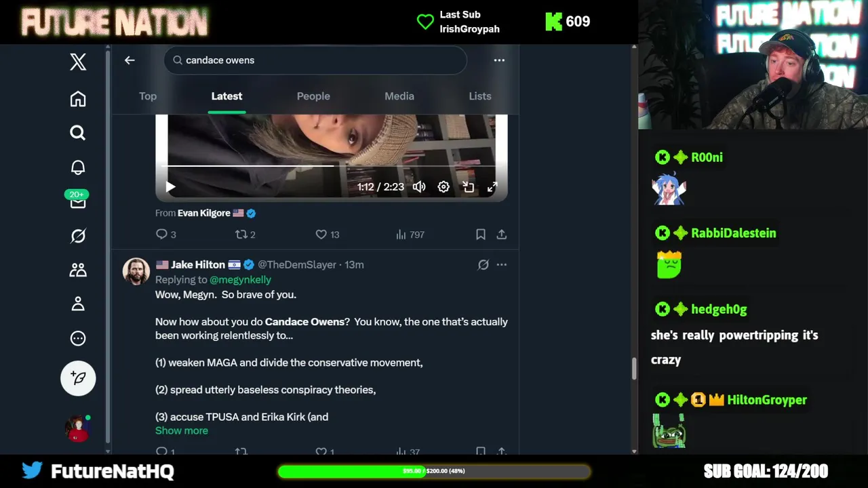Open the X logo home link
The image size is (868, 488).
pyautogui.click(x=78, y=62)
